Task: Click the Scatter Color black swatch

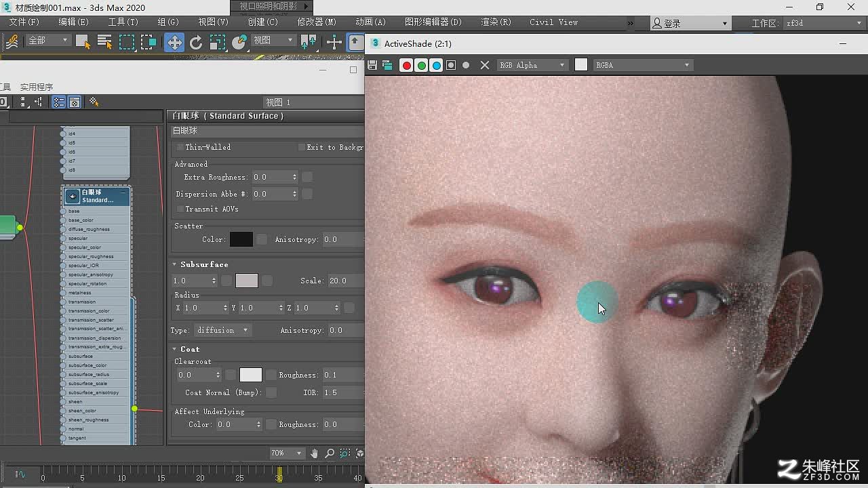Action: 241,239
